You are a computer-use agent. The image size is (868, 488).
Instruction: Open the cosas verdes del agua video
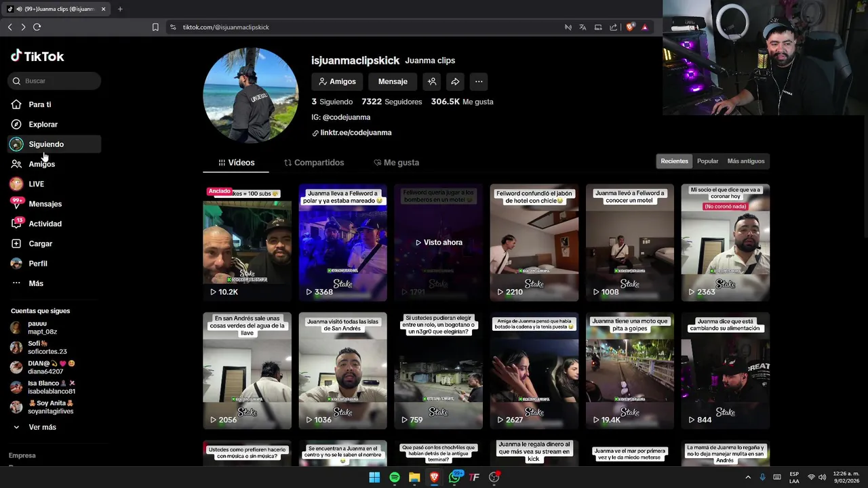(248, 371)
